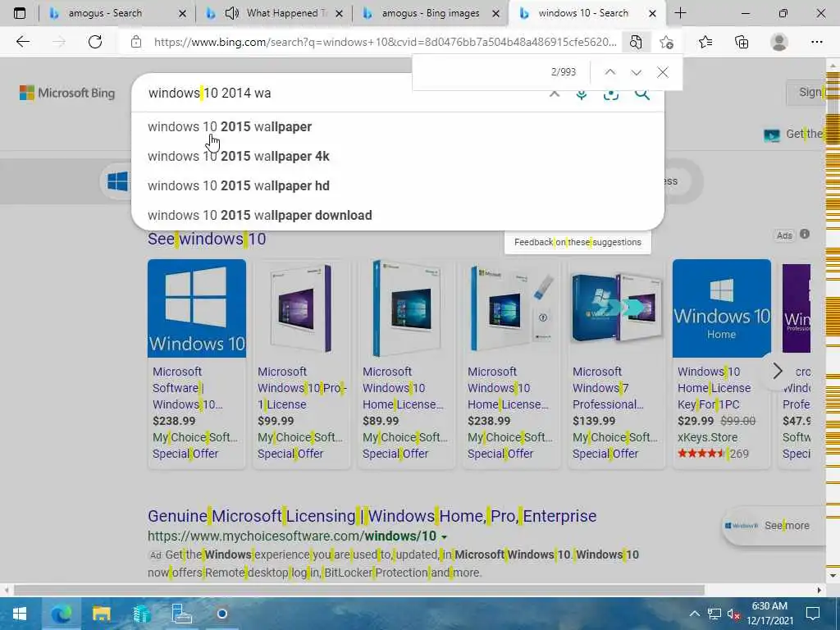Search using an image icon
Image resolution: width=840 pixels, height=630 pixels.
click(610, 94)
